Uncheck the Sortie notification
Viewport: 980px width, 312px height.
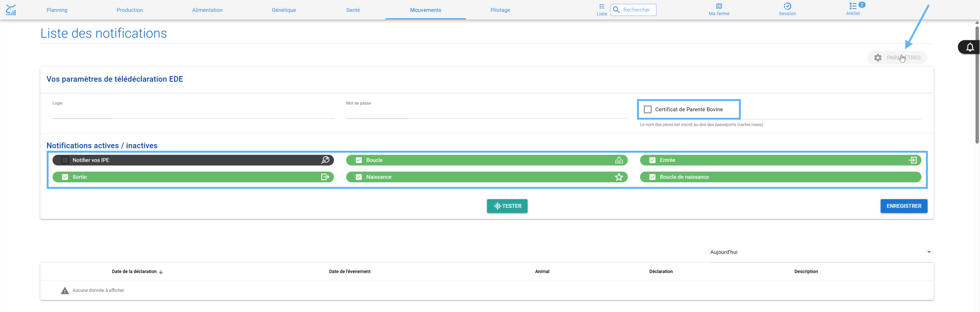65,177
